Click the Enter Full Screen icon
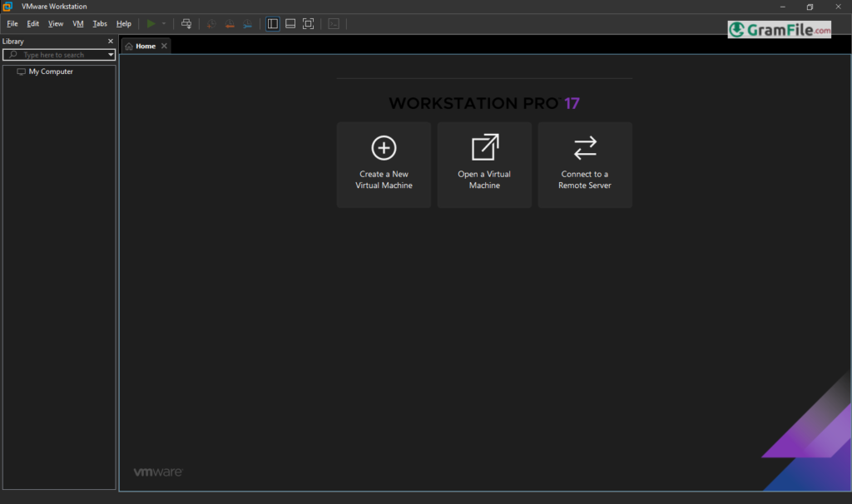 pyautogui.click(x=308, y=23)
